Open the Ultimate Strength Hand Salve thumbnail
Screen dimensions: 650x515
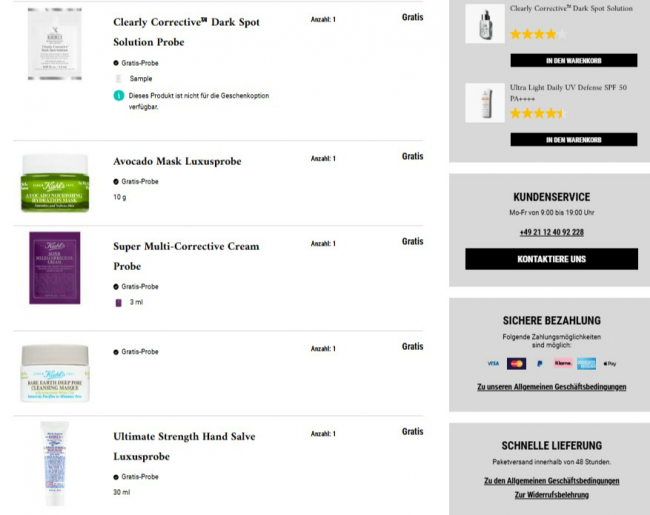click(x=55, y=464)
